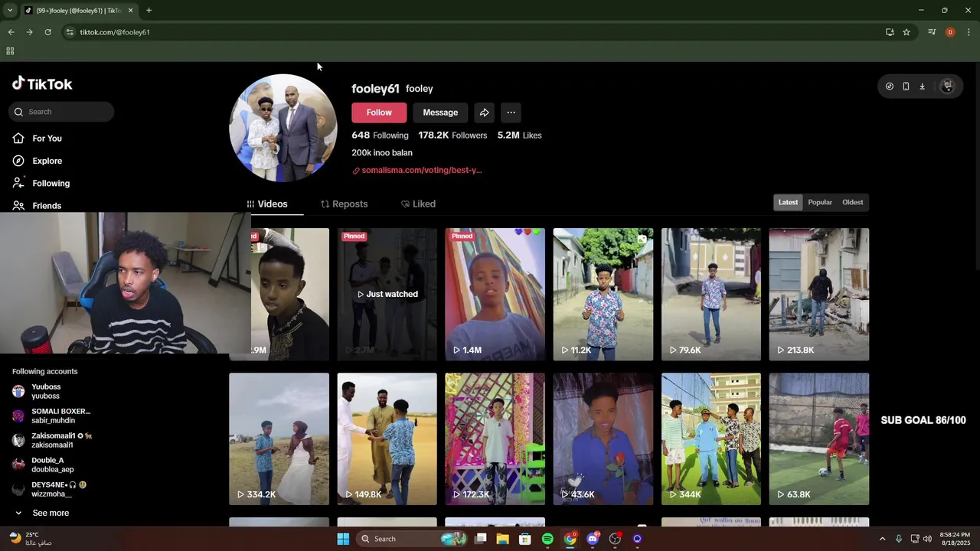Open the video with 213.8K views
Viewport: 980px width, 551px height.
point(819,294)
